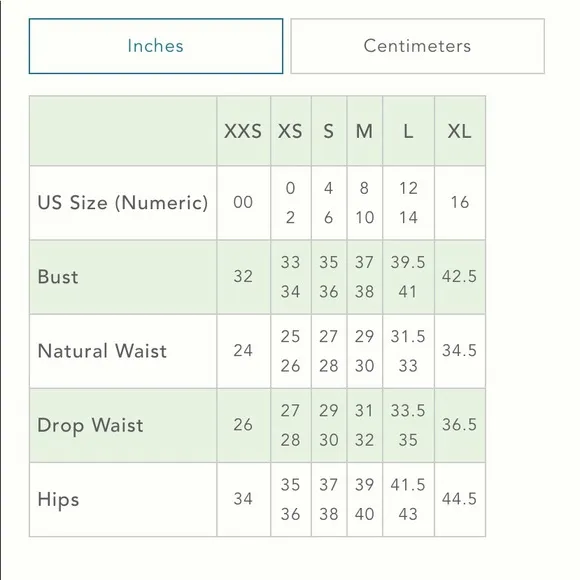Click the XXS US size 00 cell

(243, 203)
